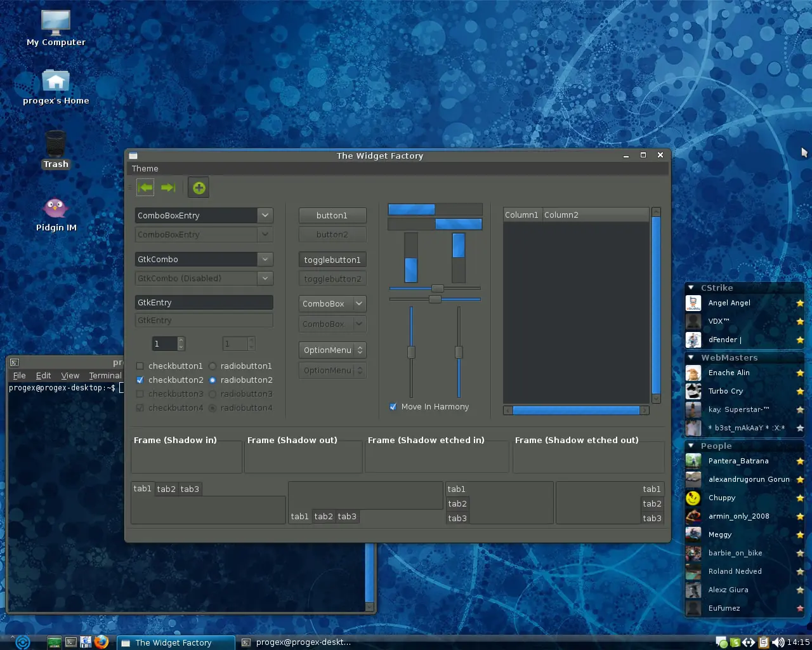Collapse the WebMasters buddy group

click(691, 357)
